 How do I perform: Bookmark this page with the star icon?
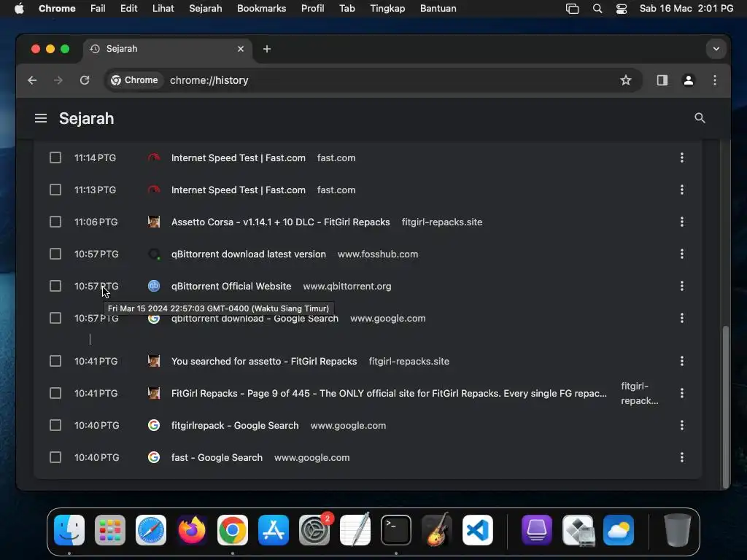tap(625, 80)
